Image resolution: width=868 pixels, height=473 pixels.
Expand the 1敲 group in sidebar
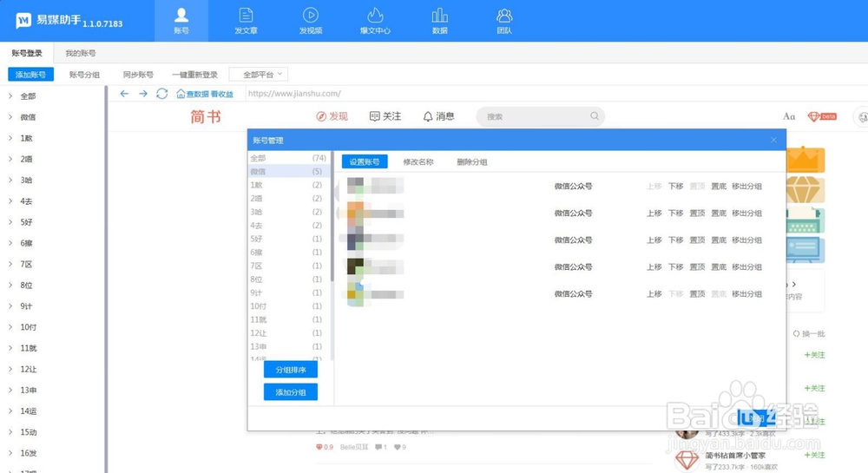(10, 138)
